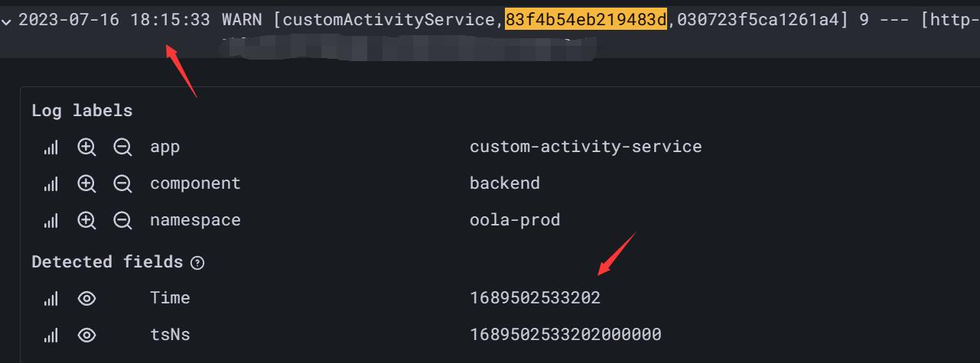This screenshot has width=980, height=363.
Task: Show ad-hoc statistics for component label
Action: tap(50, 183)
